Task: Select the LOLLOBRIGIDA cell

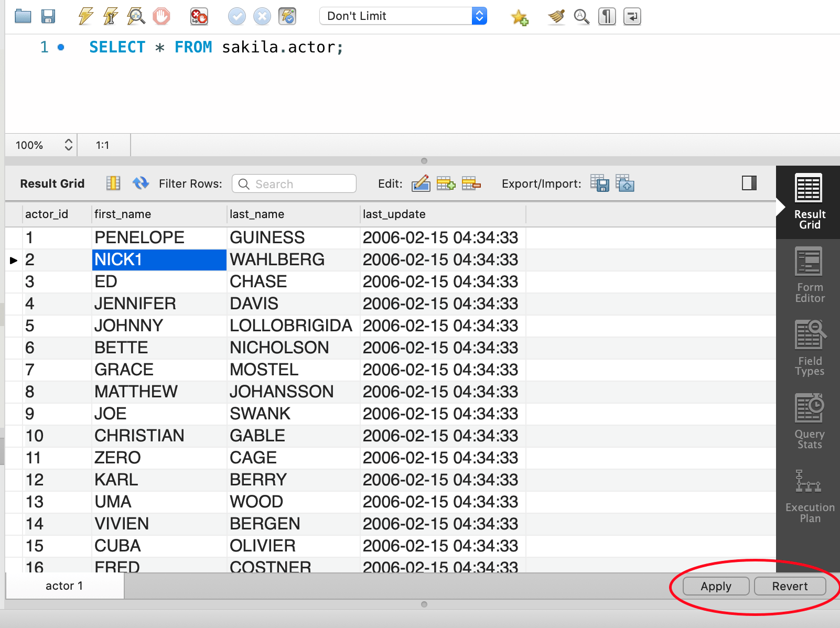Action: pos(294,326)
